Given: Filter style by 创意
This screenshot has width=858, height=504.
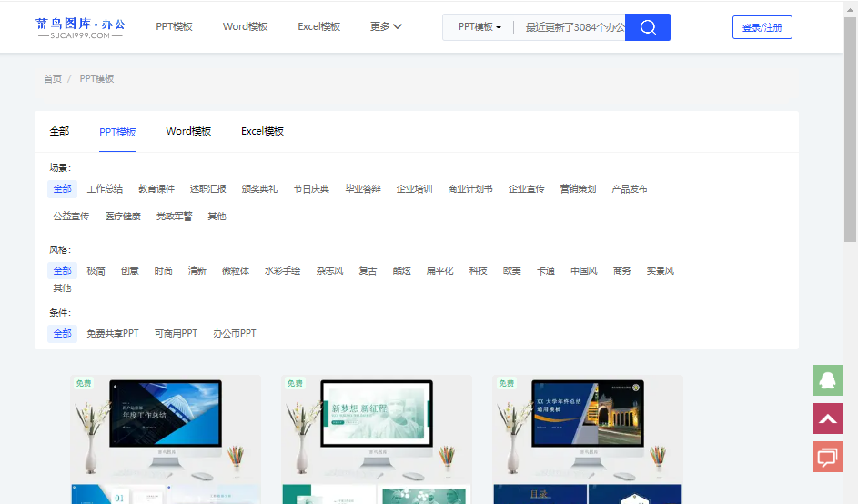Looking at the screenshot, I should [x=130, y=271].
